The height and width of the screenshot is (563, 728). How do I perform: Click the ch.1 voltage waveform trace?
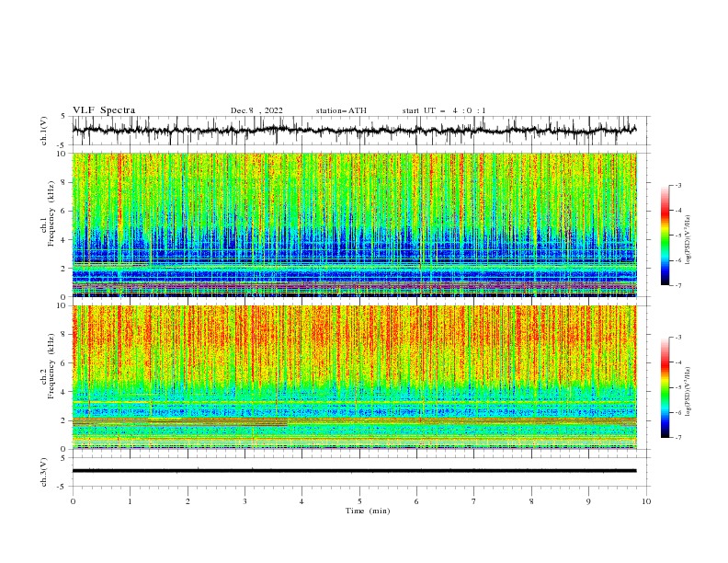click(x=354, y=131)
